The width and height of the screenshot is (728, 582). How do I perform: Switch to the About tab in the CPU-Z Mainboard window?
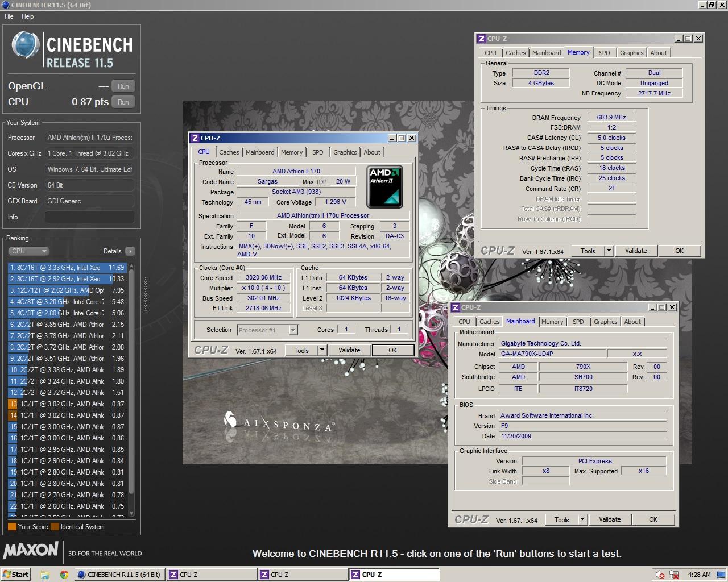tap(632, 322)
